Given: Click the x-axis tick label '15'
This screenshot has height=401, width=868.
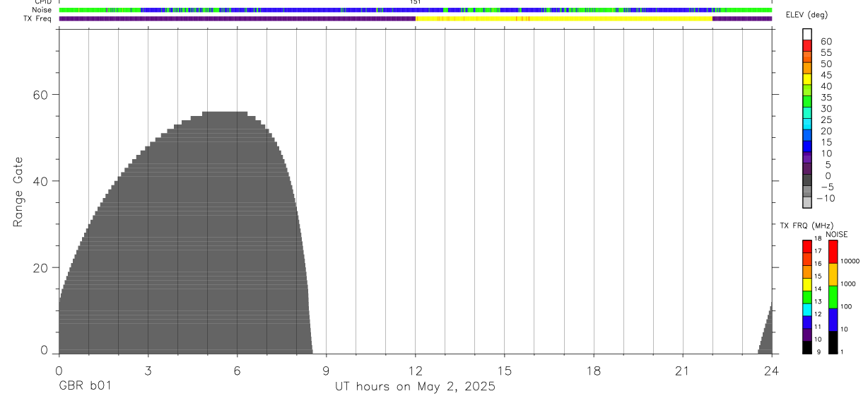Looking at the screenshot, I should click(504, 371).
